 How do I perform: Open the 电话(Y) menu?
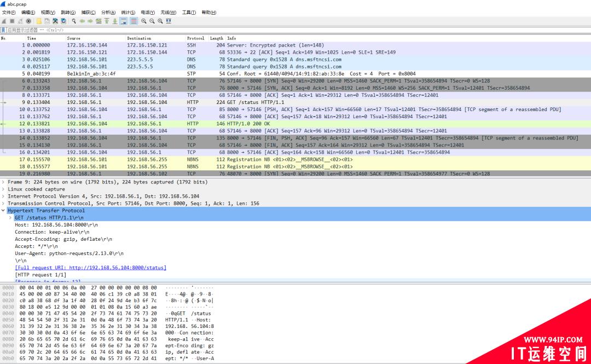tap(148, 13)
